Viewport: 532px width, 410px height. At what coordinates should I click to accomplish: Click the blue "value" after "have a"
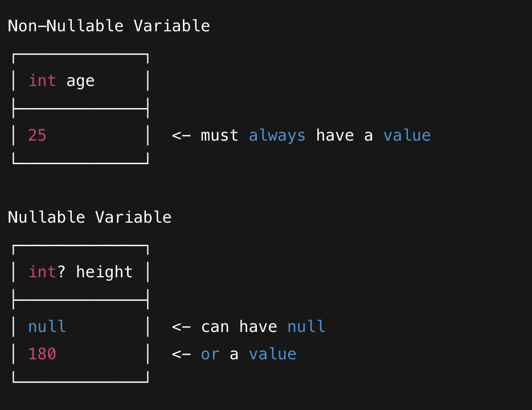pyautogui.click(x=407, y=136)
